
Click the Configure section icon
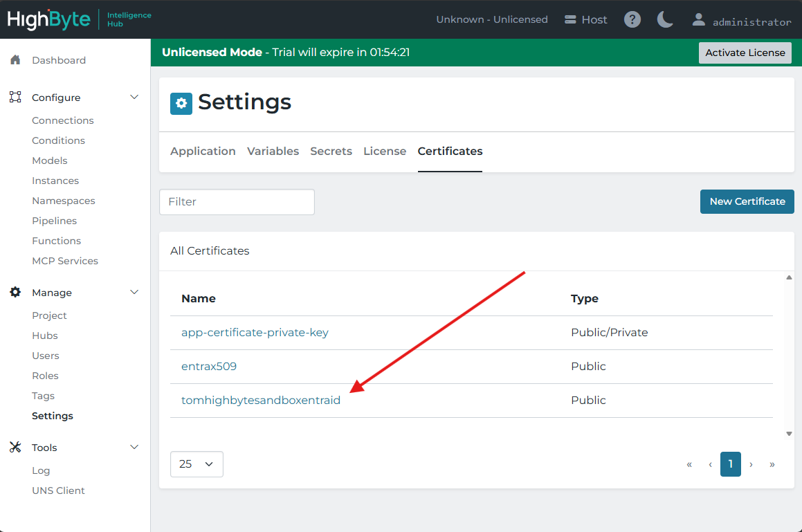pos(15,98)
